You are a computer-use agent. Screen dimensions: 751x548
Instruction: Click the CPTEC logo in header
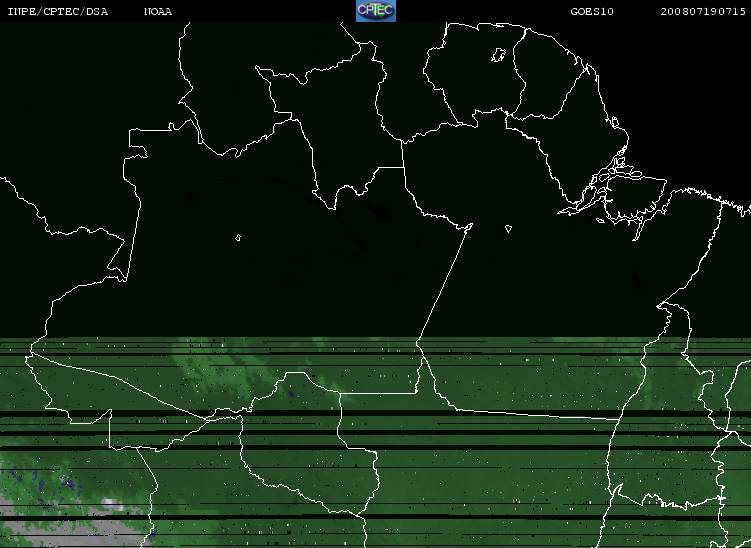point(376,11)
